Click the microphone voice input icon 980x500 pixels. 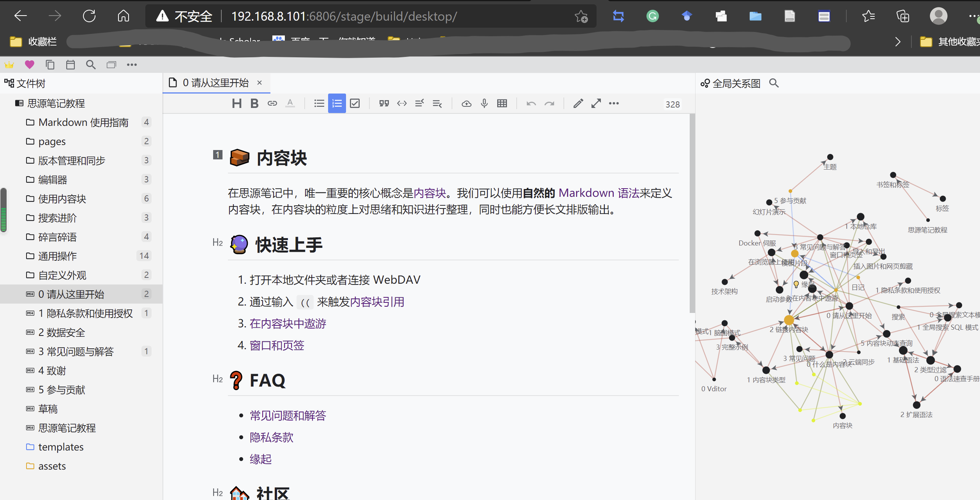click(x=484, y=103)
